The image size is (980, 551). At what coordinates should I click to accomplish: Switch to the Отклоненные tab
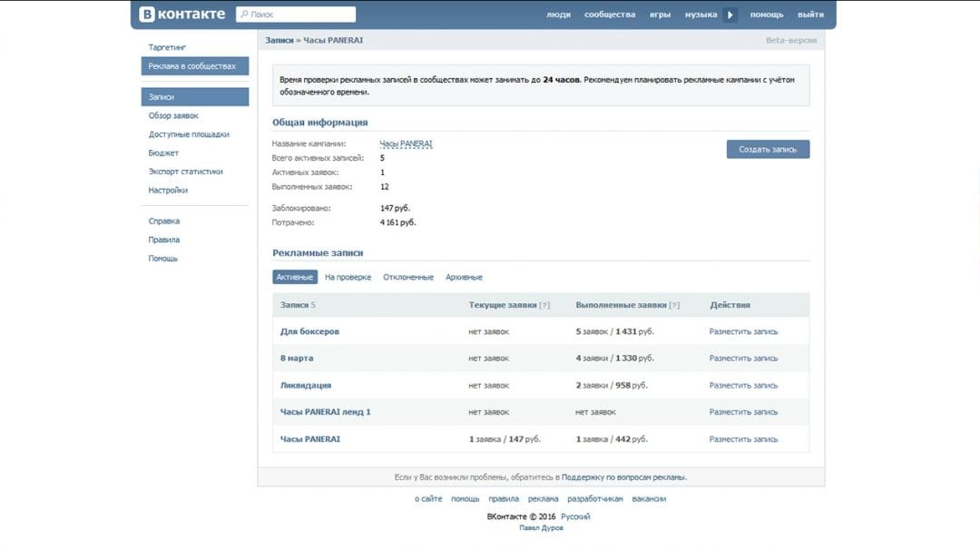[408, 277]
